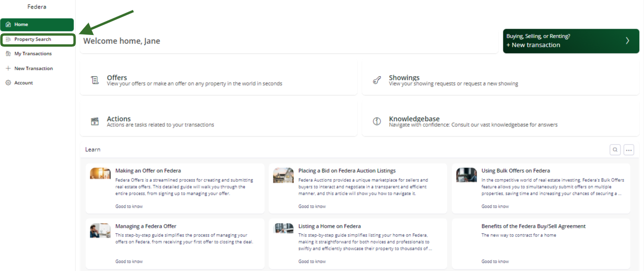Click the Placing a Bid article thumbnail
This screenshot has height=271, width=644.
tap(284, 175)
